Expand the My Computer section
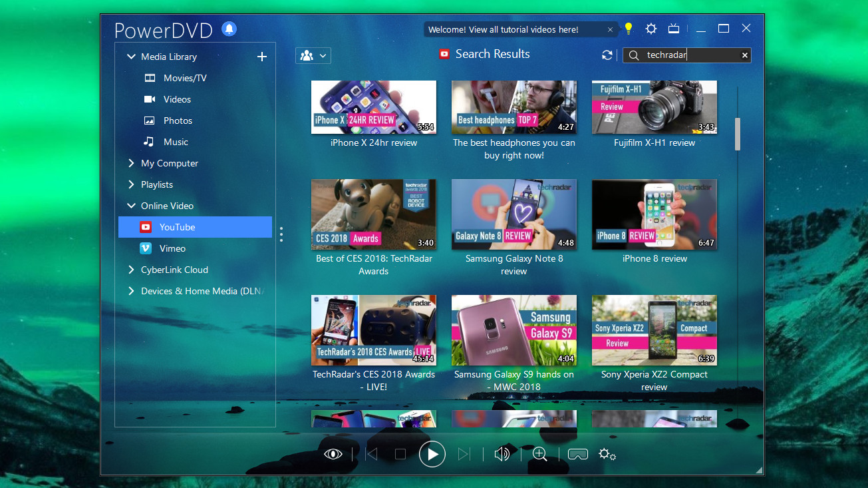The image size is (868, 488). tap(131, 163)
